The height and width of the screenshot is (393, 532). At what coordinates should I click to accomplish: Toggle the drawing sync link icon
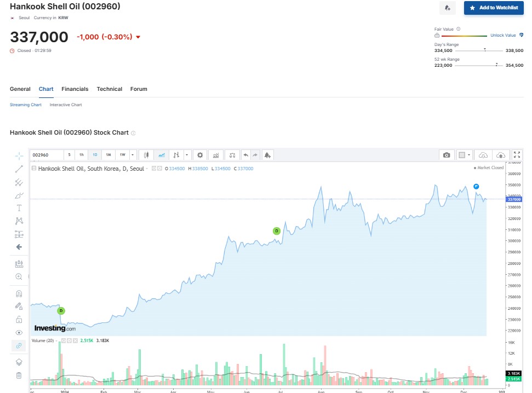[19, 345]
